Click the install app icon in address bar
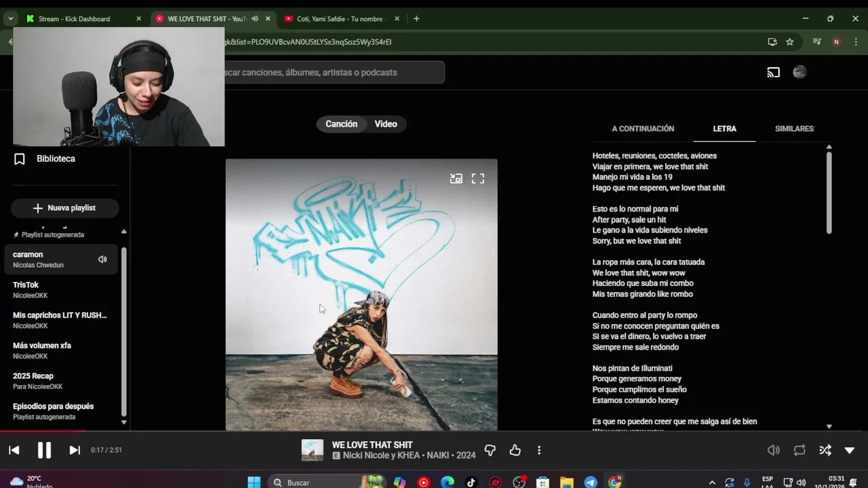 coord(772,42)
